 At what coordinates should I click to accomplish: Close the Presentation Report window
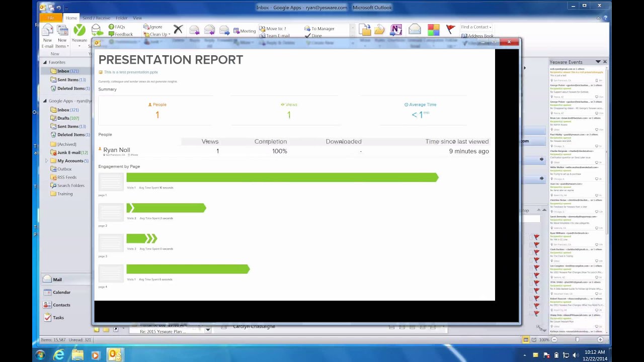click(509, 42)
